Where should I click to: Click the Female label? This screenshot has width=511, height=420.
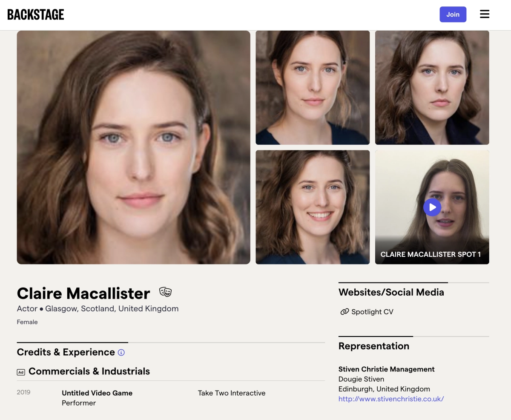27,322
